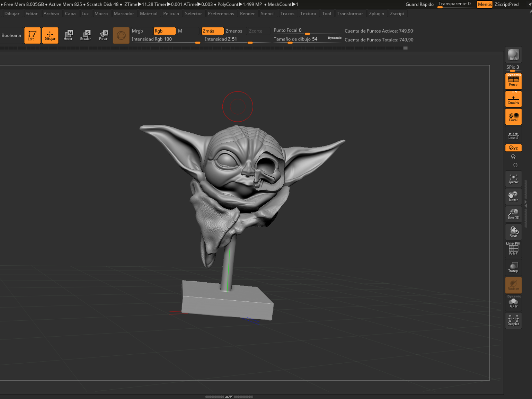Toggle XYZ rotation mode
This screenshot has width=532, height=399.
click(513, 148)
